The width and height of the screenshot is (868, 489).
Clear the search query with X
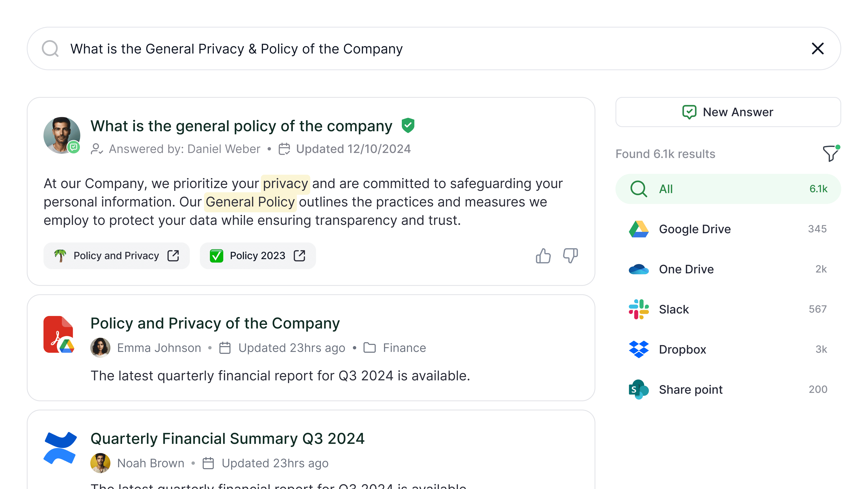[818, 48]
